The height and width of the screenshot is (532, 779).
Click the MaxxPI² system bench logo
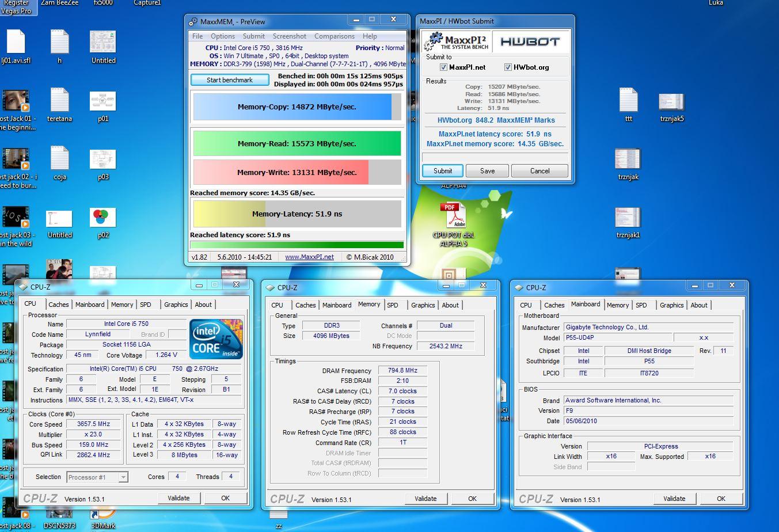coord(457,41)
